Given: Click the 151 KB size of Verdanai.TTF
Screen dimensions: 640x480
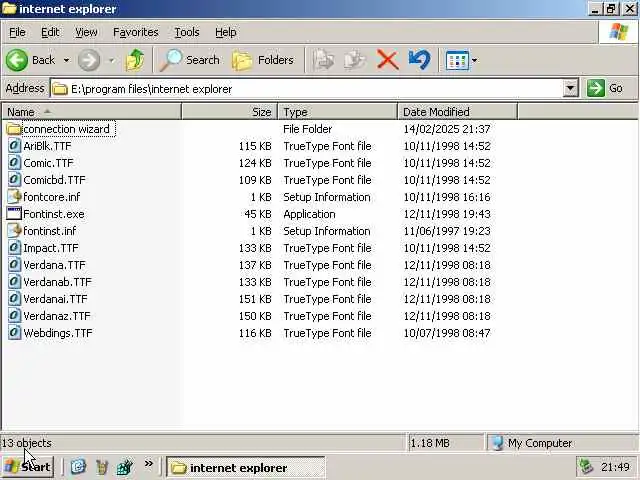Looking at the screenshot, I should (x=255, y=299).
